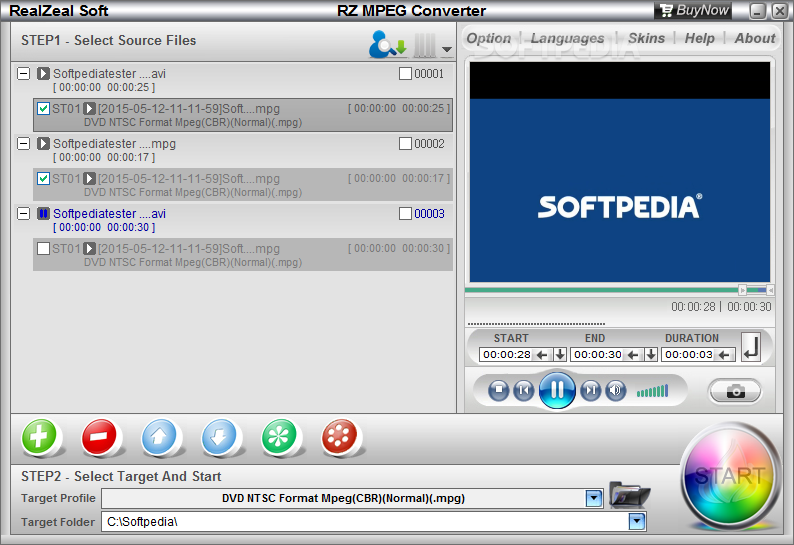Pause icon on 00003 Softpediatester .avi

tap(43, 213)
